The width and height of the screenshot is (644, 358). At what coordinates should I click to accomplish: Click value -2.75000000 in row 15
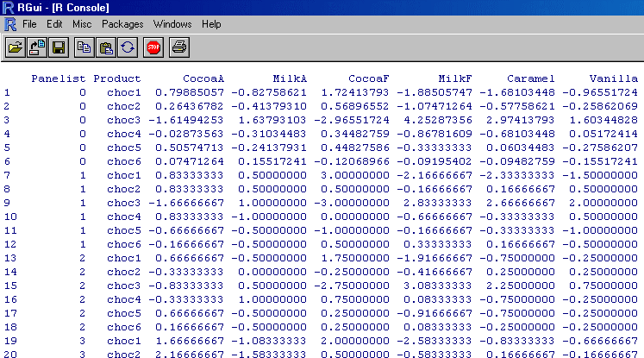(x=352, y=286)
